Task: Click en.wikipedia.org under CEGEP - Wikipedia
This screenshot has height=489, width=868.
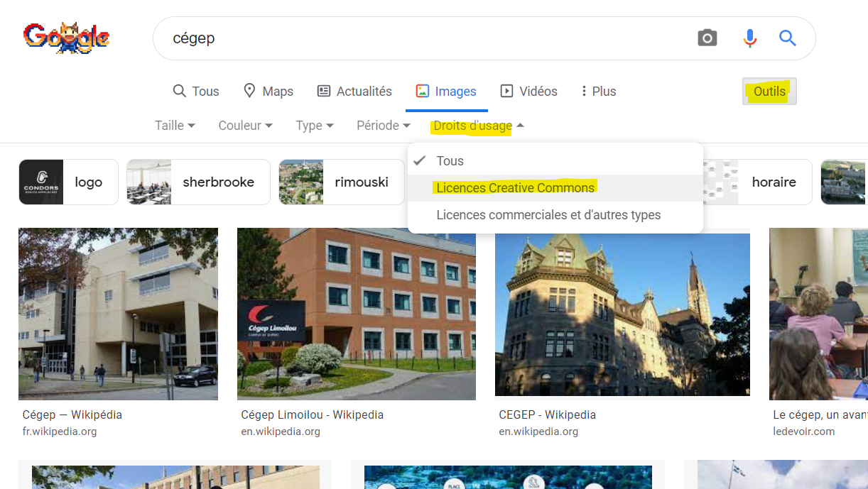Action: pos(538,432)
